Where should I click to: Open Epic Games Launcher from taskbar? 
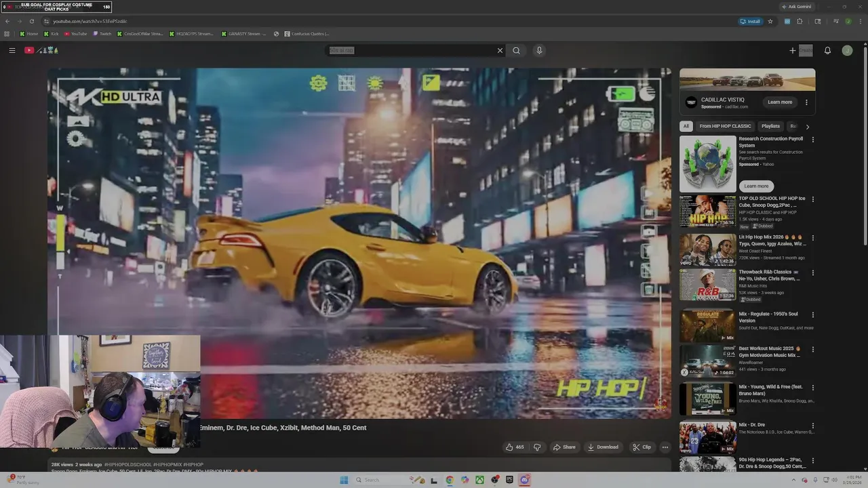coord(509,480)
